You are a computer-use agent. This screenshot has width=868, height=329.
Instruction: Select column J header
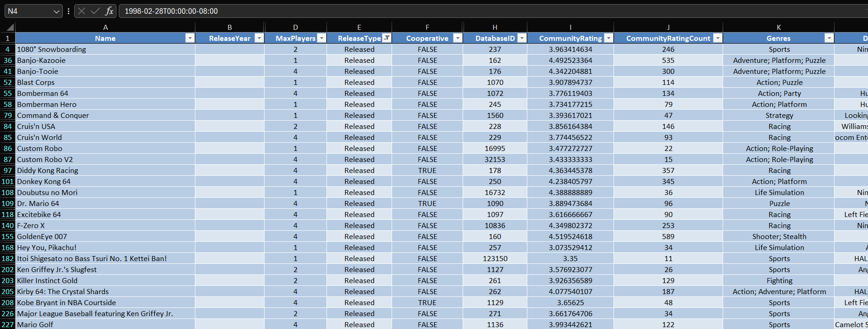[x=669, y=28]
